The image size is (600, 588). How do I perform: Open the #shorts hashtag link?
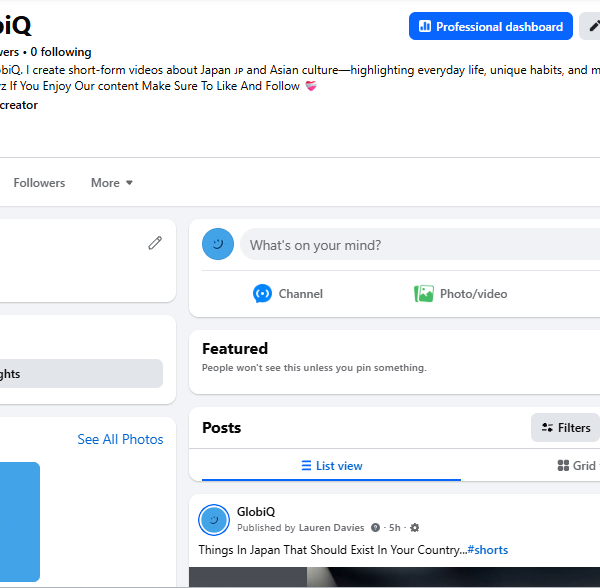coord(488,550)
